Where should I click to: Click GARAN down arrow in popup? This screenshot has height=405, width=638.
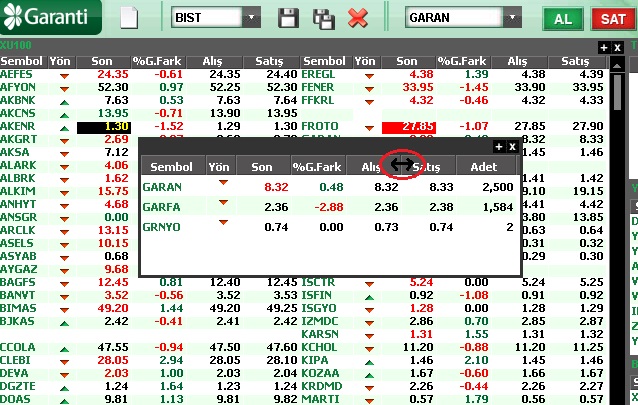tap(223, 183)
